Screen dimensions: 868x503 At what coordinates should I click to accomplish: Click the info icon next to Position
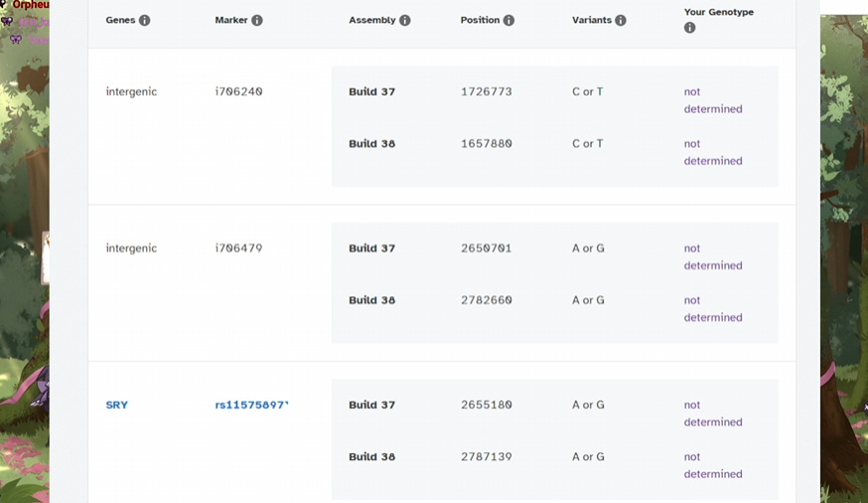tap(509, 21)
